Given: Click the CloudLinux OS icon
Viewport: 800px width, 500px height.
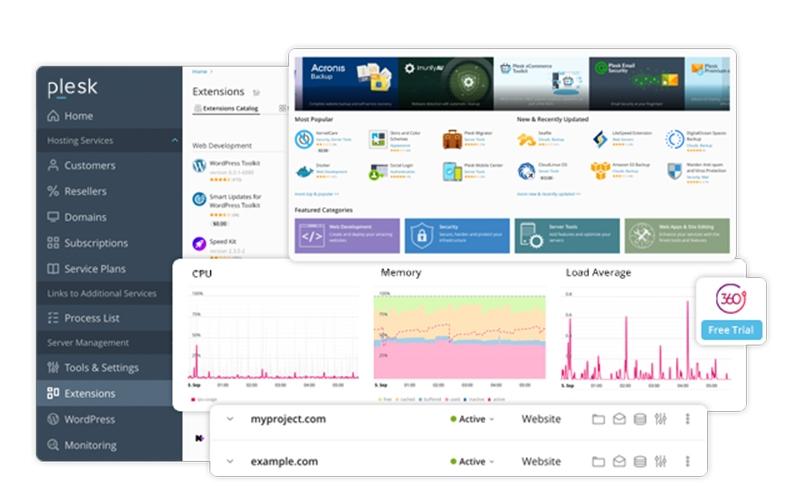Looking at the screenshot, I should [x=526, y=171].
